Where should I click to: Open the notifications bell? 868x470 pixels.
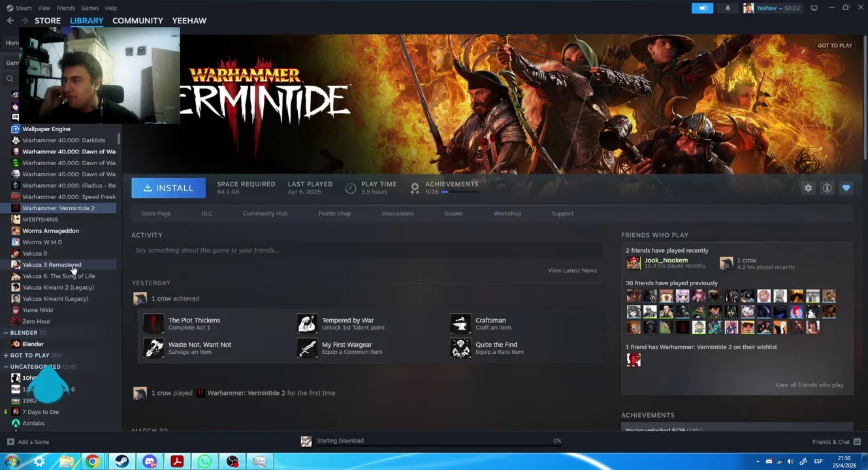728,8
